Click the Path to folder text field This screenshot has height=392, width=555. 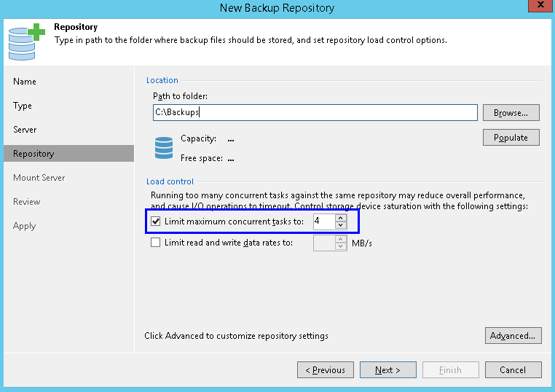(x=315, y=113)
